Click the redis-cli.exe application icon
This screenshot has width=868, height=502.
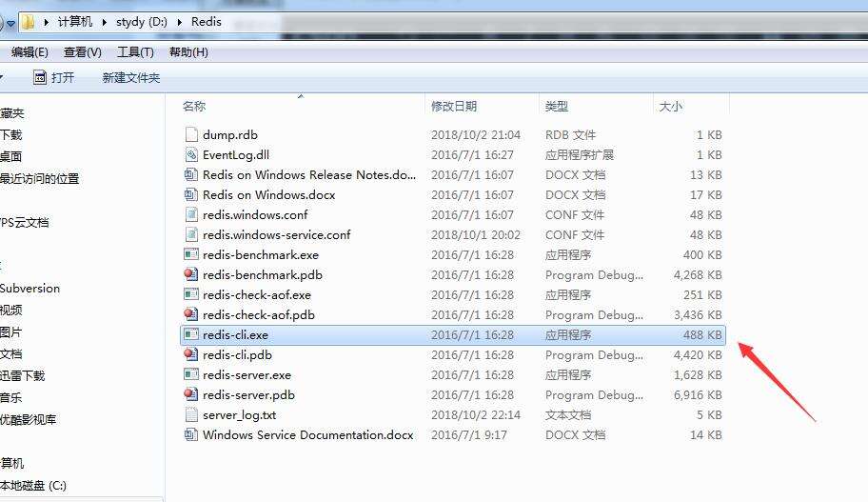[191, 334]
